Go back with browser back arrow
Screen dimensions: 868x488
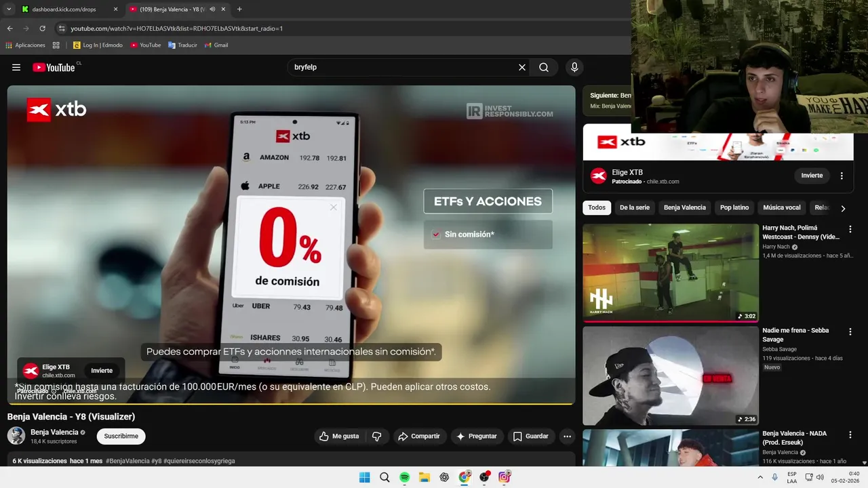point(9,28)
